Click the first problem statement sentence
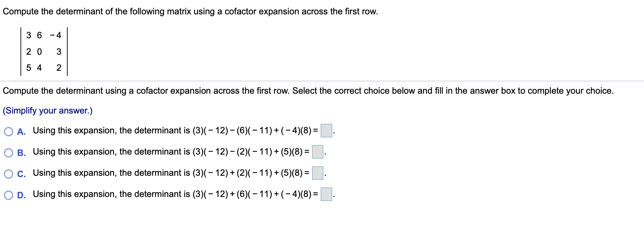This screenshot has width=644, height=225. [190, 12]
